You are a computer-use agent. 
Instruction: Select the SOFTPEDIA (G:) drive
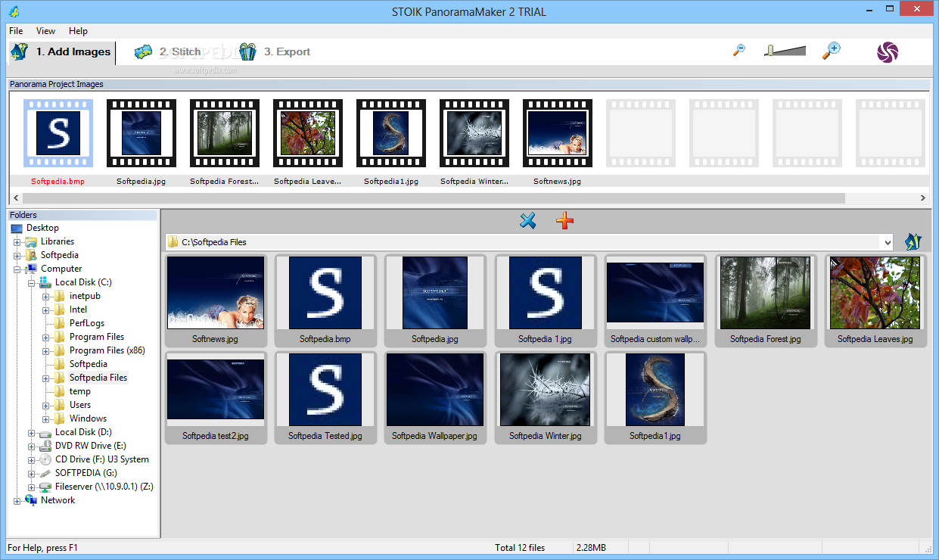coord(86,473)
